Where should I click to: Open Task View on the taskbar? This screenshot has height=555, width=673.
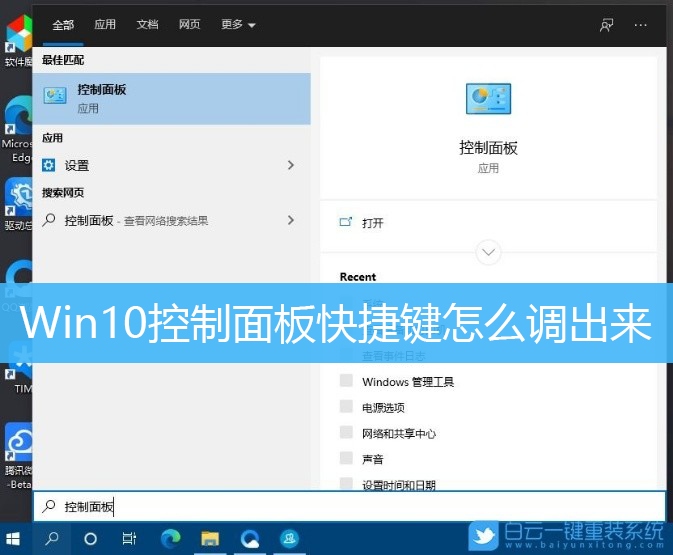click(129, 538)
